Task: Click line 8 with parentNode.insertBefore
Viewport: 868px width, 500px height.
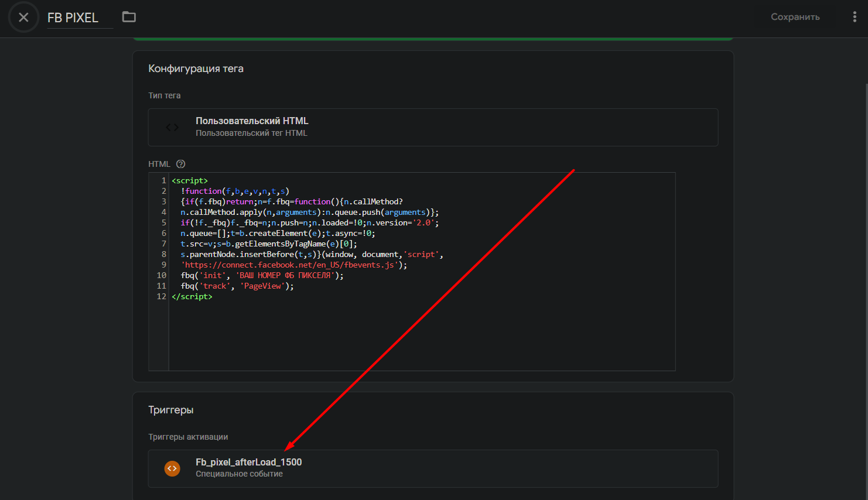Action: tap(312, 254)
